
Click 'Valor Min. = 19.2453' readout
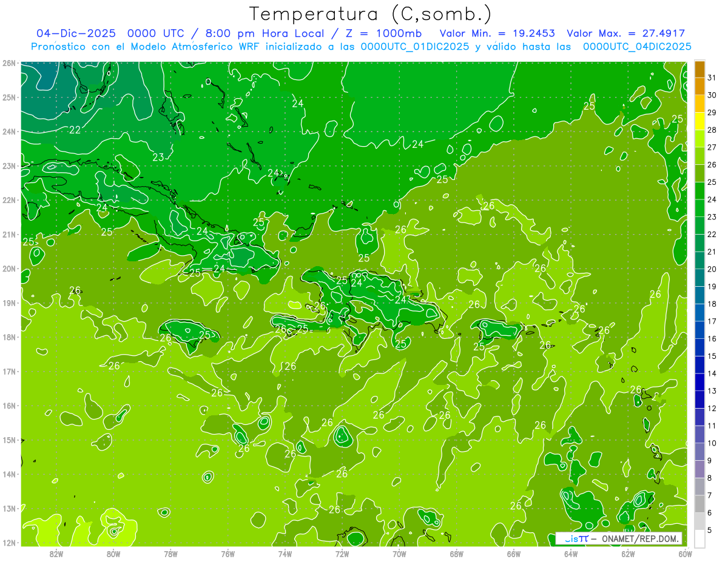[497, 33]
